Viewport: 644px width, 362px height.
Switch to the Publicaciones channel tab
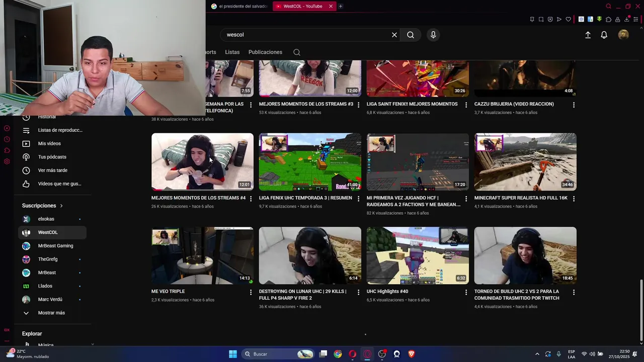point(265,52)
